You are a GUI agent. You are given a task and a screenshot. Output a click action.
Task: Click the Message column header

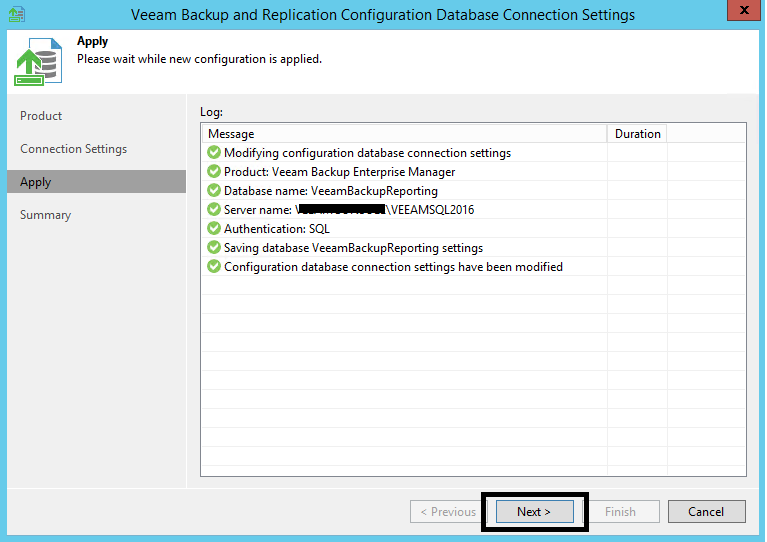404,134
